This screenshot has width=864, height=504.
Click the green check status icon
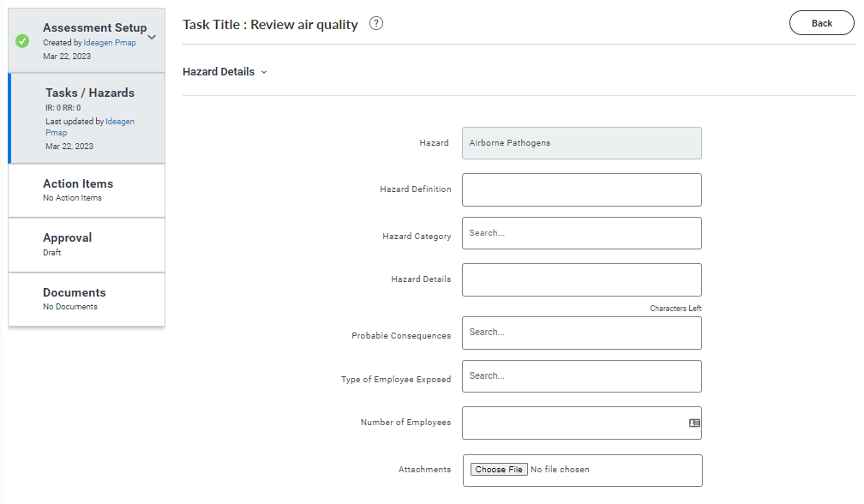coord(22,41)
